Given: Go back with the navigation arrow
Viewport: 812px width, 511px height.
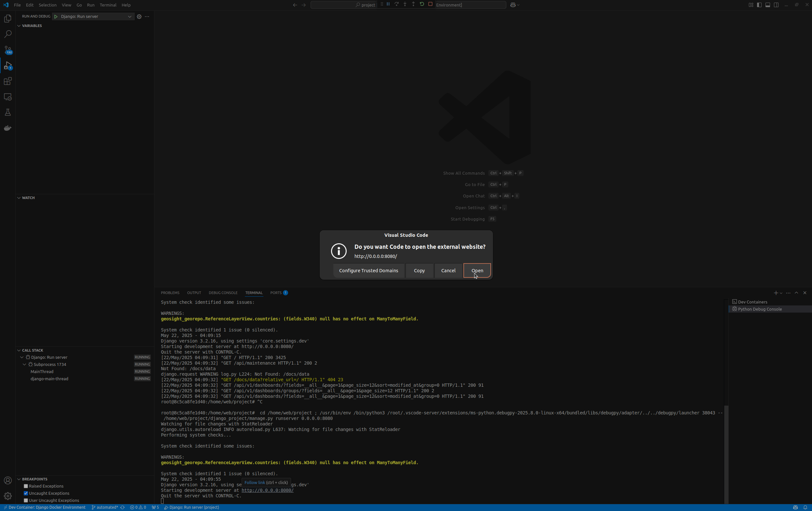Looking at the screenshot, I should pyautogui.click(x=295, y=5).
